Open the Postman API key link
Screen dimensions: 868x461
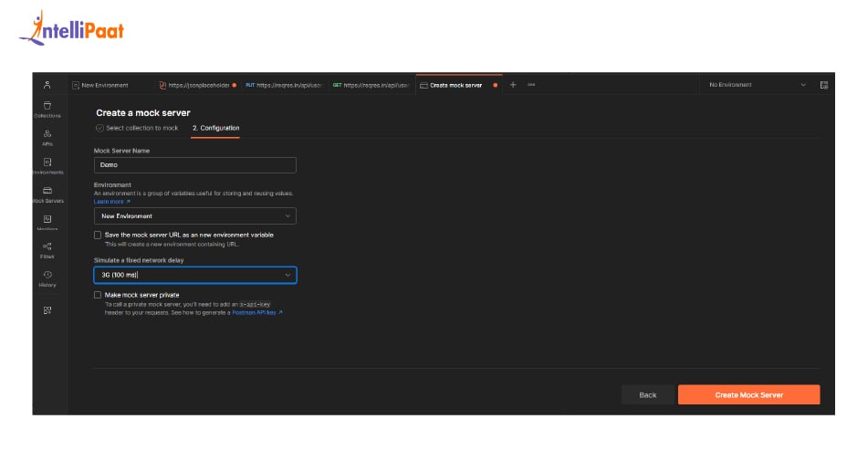256,313
